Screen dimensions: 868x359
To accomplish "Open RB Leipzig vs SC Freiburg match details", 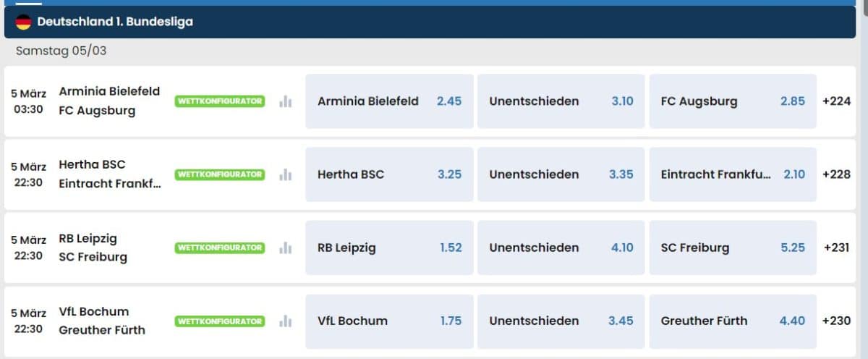I will [x=93, y=248].
